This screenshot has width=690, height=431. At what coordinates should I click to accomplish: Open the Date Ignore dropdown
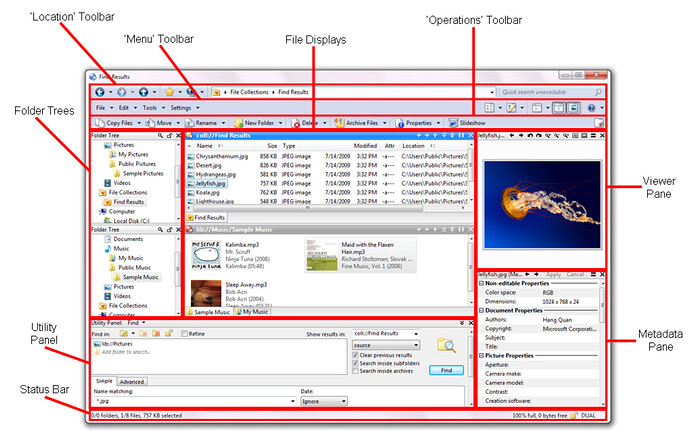click(x=324, y=401)
